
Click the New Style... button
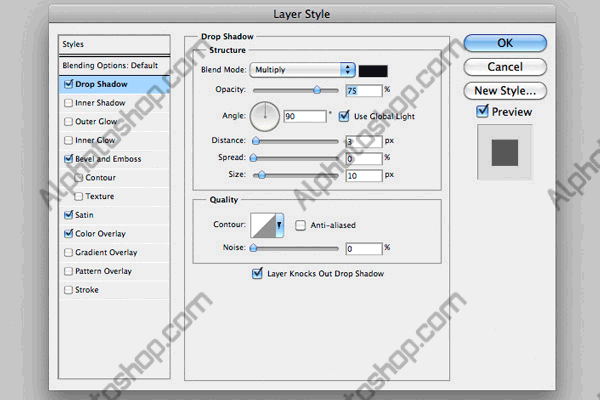tap(505, 91)
